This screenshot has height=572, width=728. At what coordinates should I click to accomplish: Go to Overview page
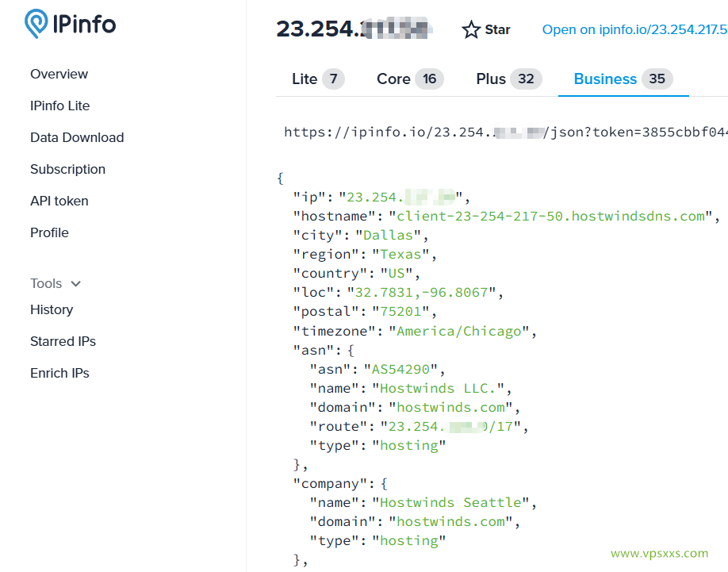pyautogui.click(x=59, y=75)
